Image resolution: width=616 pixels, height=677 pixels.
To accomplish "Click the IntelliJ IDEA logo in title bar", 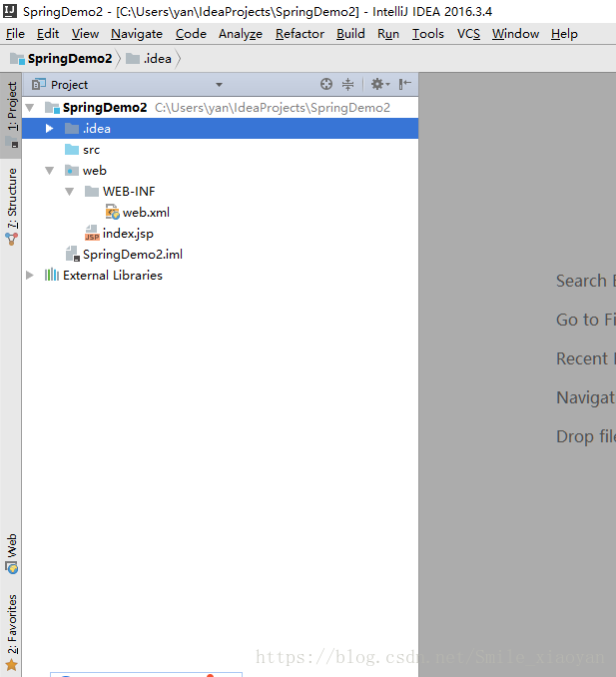I will click(10, 11).
